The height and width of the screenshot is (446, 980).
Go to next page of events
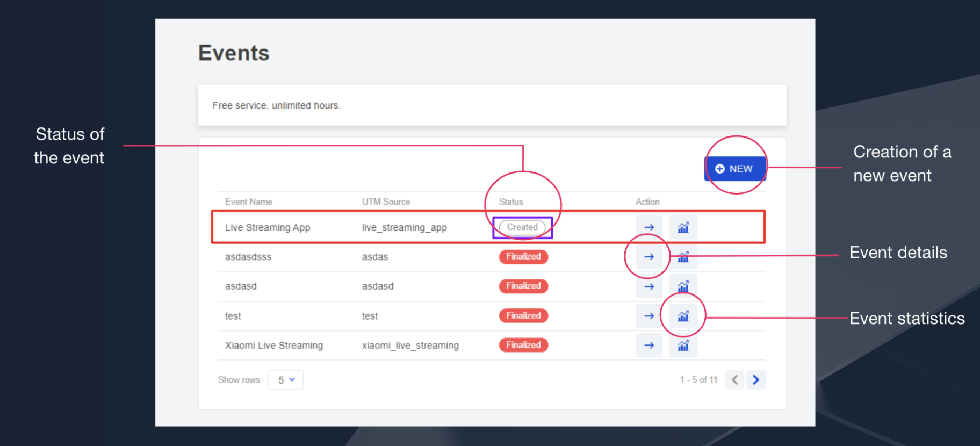756,380
